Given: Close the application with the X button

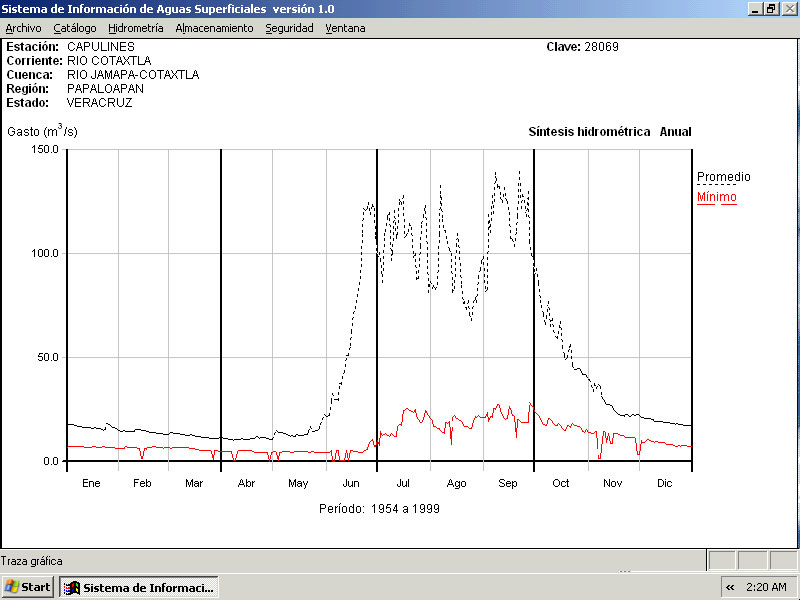Looking at the screenshot, I should click(788, 8).
